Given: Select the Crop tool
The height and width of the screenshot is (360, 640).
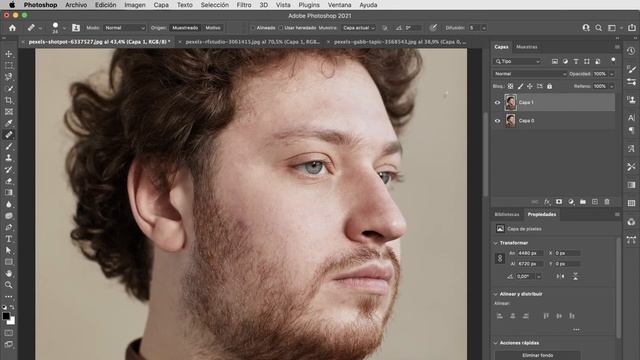Looking at the screenshot, I should point(9,100).
